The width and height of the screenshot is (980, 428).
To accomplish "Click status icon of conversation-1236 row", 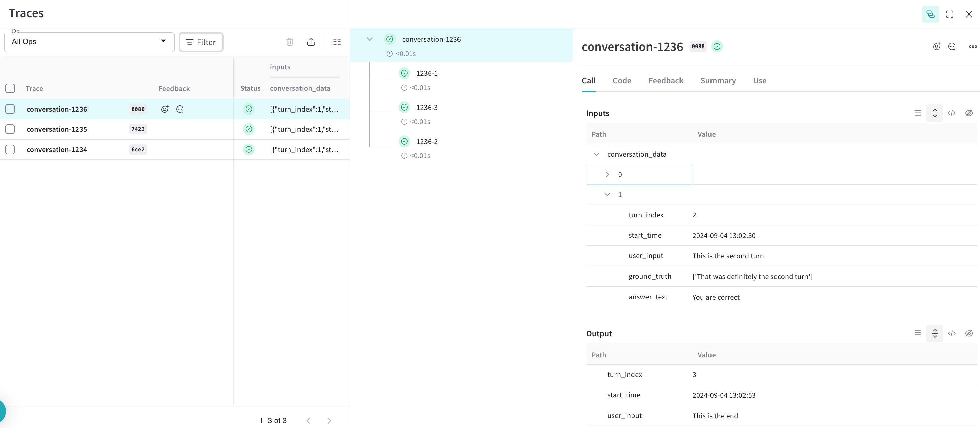I will pyautogui.click(x=249, y=109).
